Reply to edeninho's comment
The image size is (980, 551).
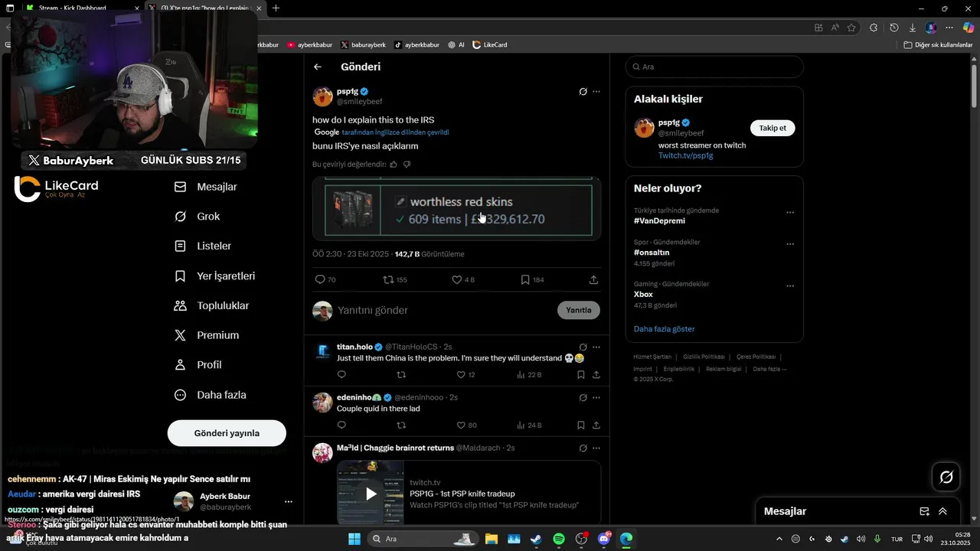point(341,425)
